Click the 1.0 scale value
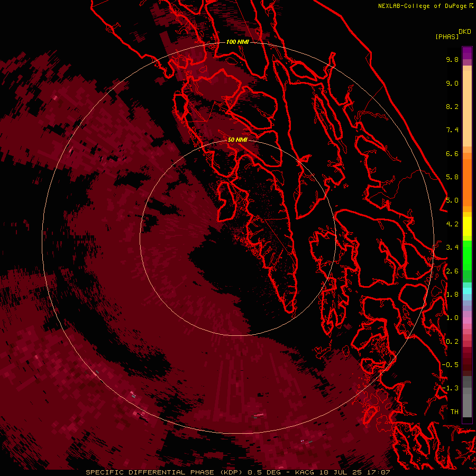The image size is (476, 476). 452,318
